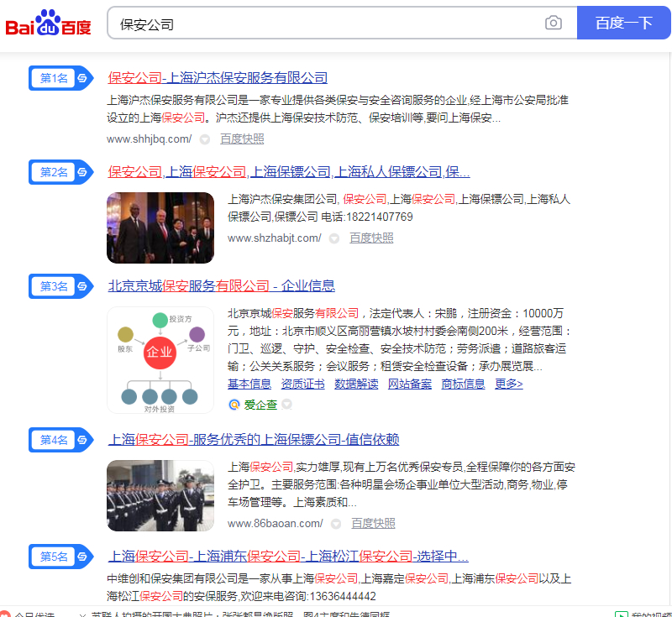Open 百度快照 for www.86baoan.com result
The image size is (672, 617).
(373, 523)
